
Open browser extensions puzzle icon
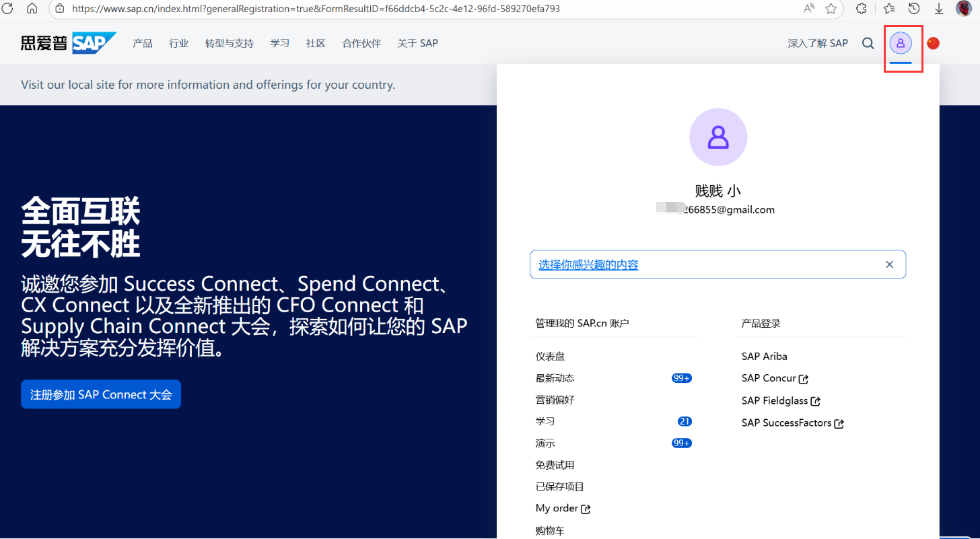[x=861, y=9]
